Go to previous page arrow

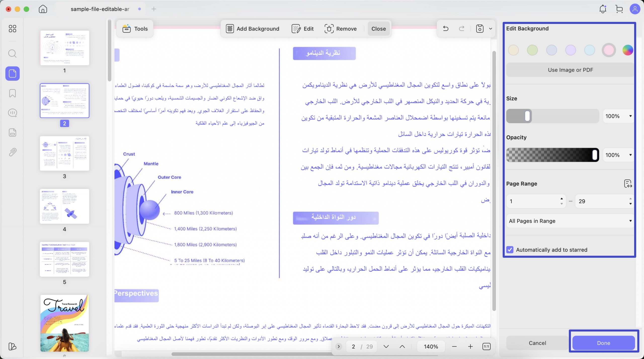tap(402, 346)
